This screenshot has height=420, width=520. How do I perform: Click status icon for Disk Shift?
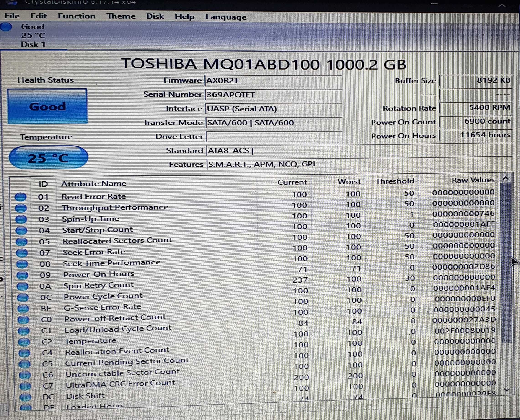(25, 397)
